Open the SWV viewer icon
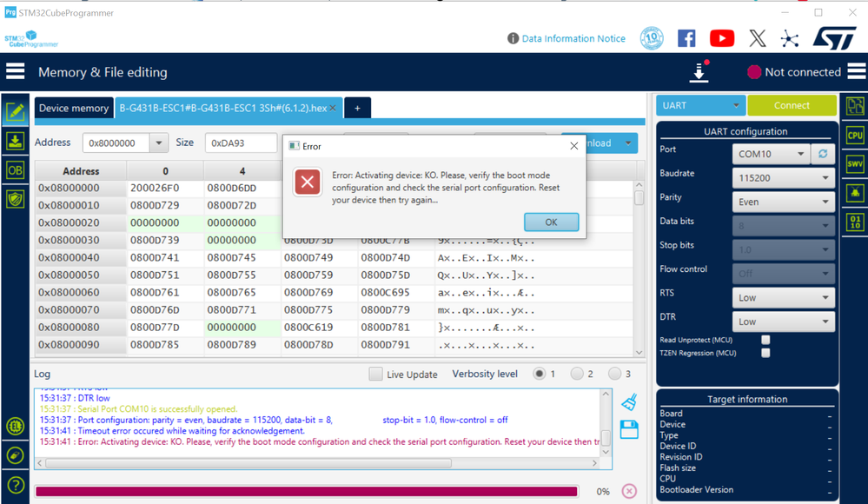Image resolution: width=868 pixels, height=504 pixels. 855,164
